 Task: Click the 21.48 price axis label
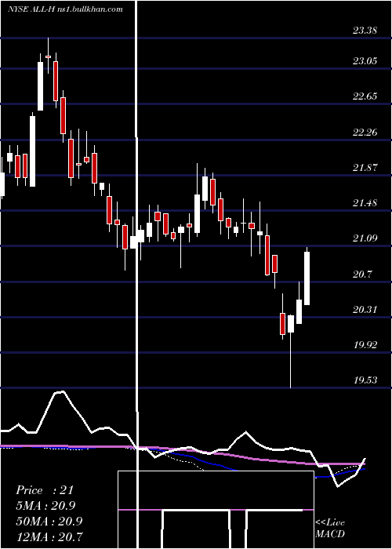click(365, 203)
